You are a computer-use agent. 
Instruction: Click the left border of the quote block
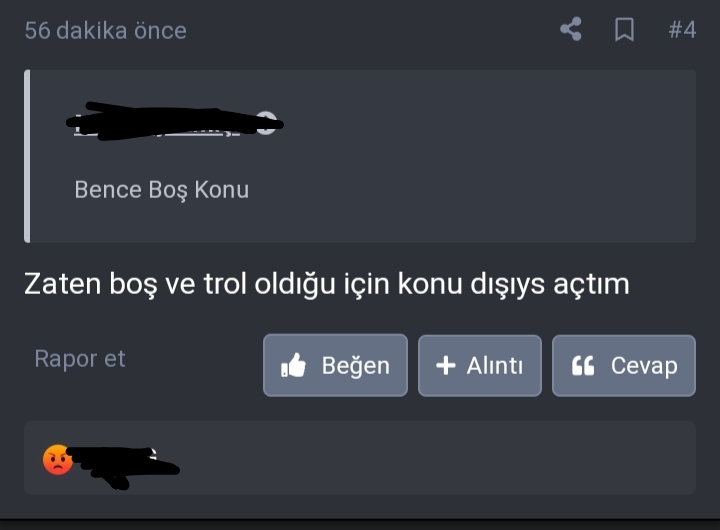[27, 156]
